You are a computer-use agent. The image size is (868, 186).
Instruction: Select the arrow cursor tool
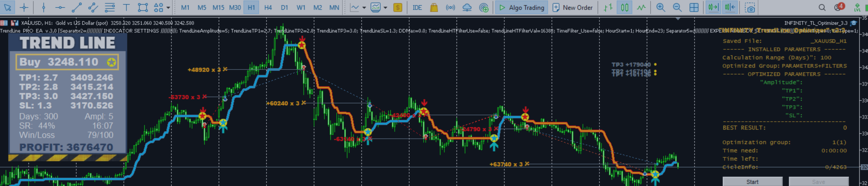[7, 8]
